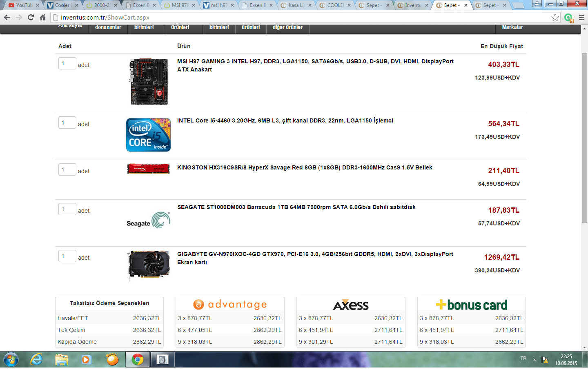Open the orange round app on the taskbar

click(x=112, y=360)
